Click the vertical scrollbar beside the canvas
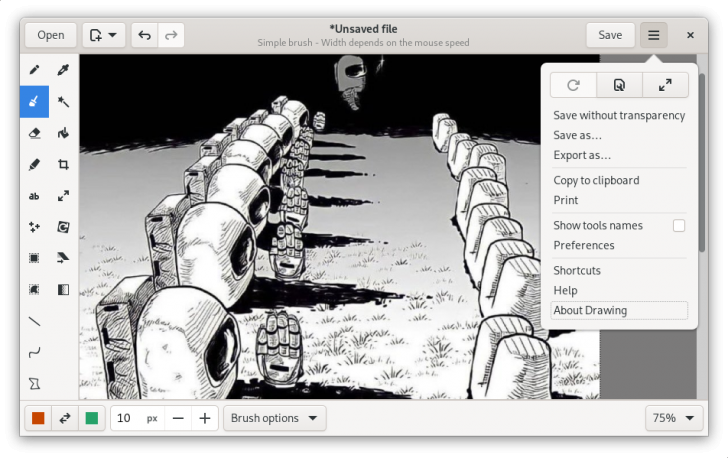This screenshot has height=458, width=728. pyautogui.click(x=702, y=163)
